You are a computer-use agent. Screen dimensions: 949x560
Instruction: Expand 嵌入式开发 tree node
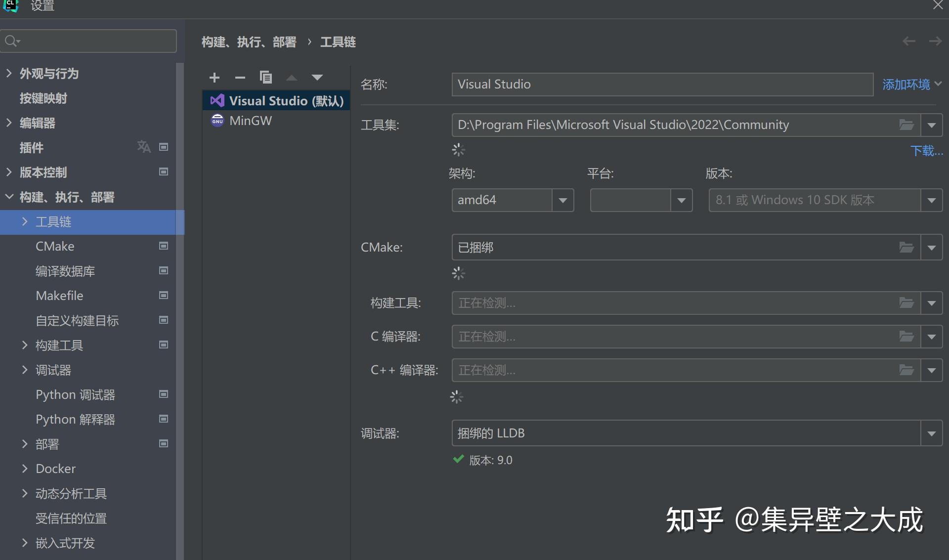pos(25,543)
